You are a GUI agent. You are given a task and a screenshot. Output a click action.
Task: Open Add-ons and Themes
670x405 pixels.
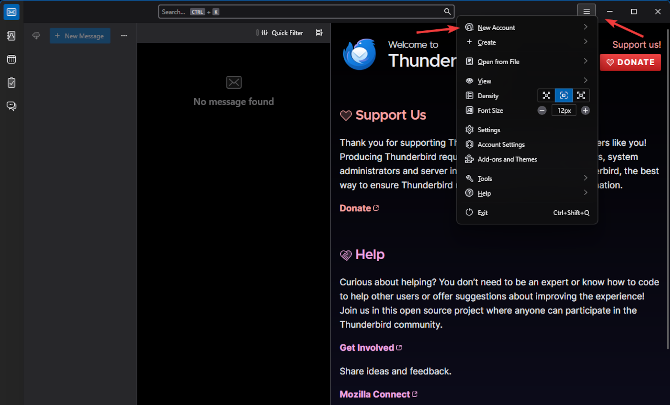[x=526, y=159]
